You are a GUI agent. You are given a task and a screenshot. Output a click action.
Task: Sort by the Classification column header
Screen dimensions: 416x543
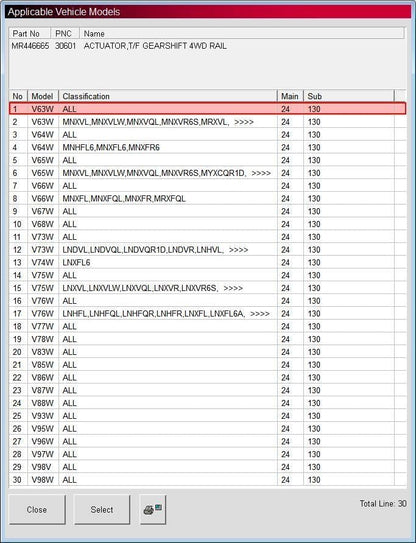[x=168, y=96]
